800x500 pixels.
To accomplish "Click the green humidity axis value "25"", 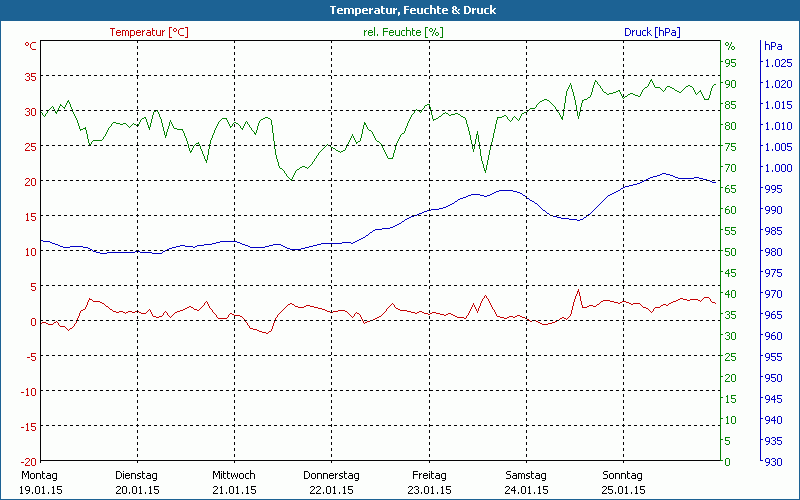I will click(731, 357).
